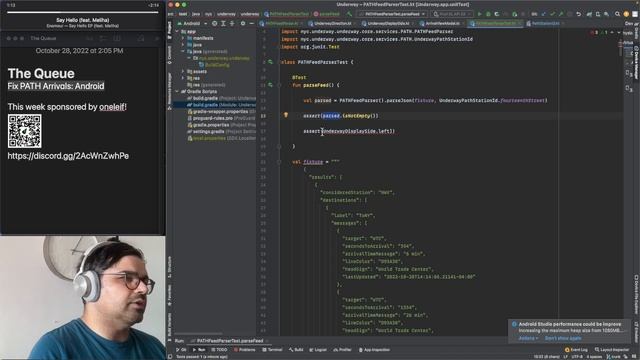Open the device selector dropdown

452,14
